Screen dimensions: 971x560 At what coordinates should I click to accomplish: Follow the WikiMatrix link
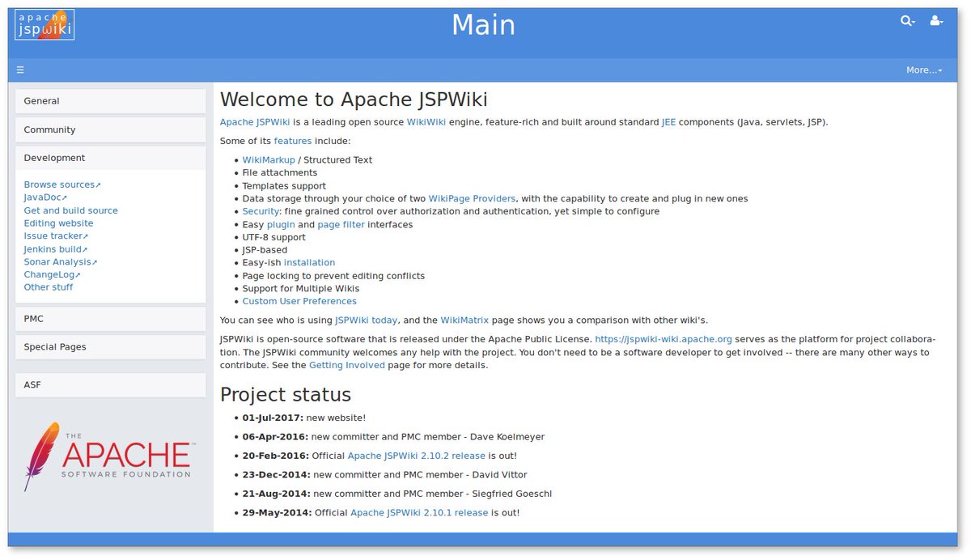tap(464, 320)
